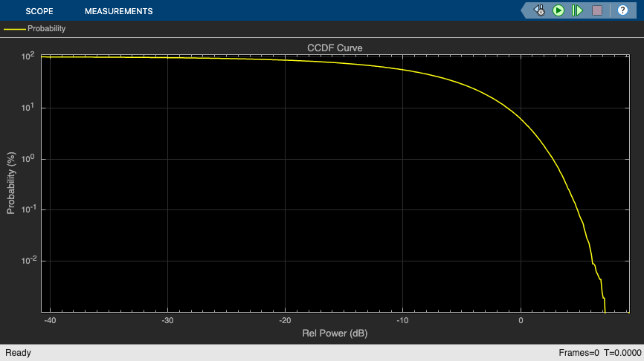Collapse the quick access toolbar arrow edge

coord(525,10)
